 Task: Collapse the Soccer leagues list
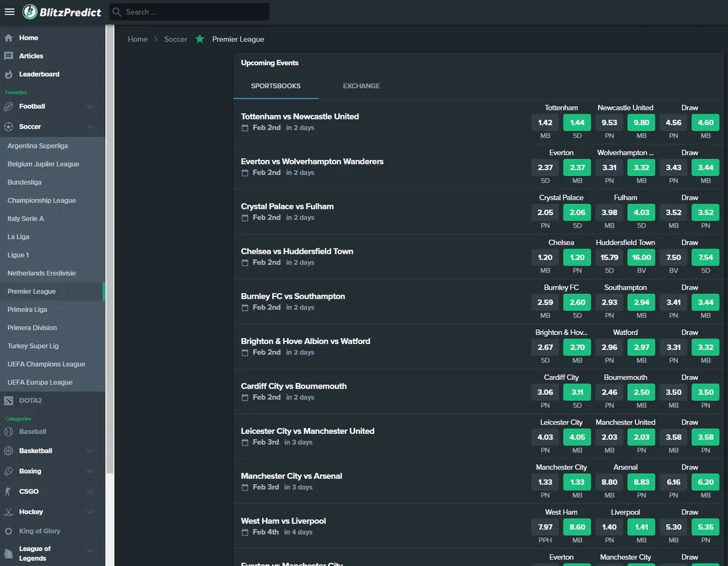pos(90,127)
